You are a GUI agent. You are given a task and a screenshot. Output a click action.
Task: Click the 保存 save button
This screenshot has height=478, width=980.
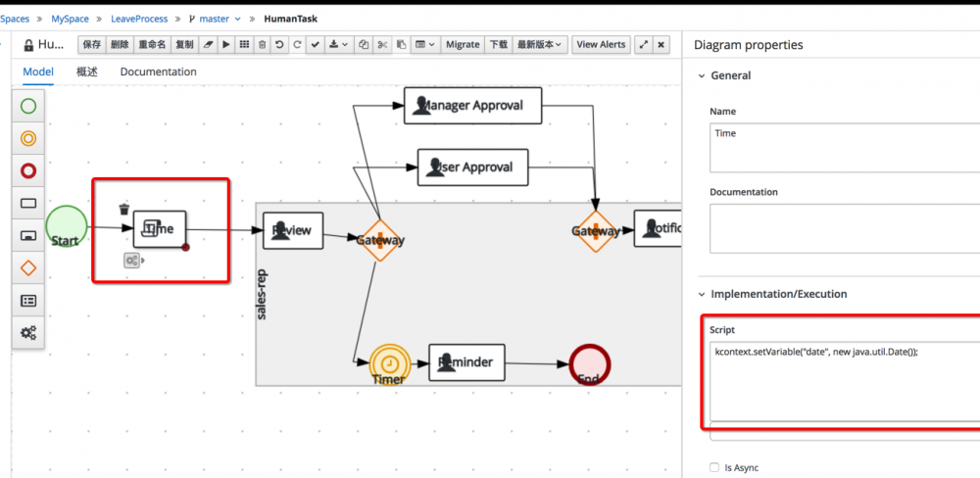(92, 45)
